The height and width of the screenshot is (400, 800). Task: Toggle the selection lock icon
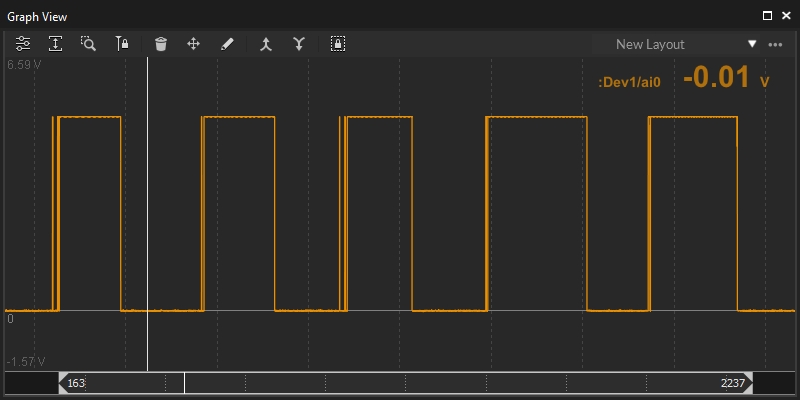tap(338, 44)
